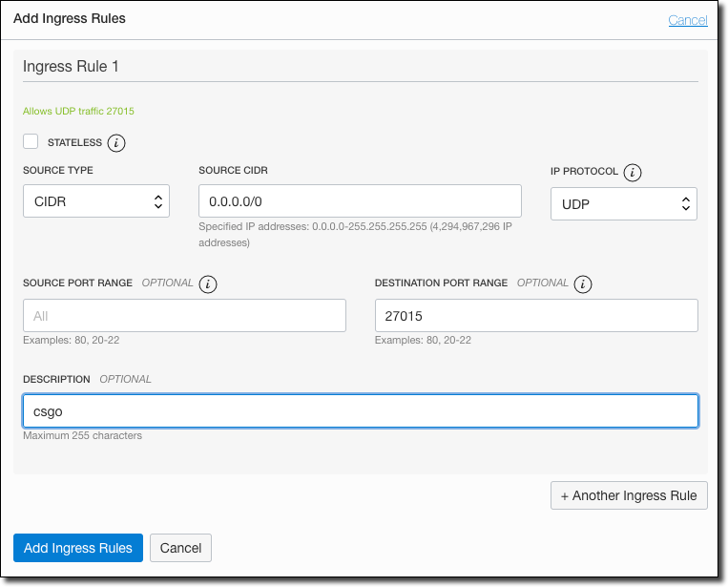Expand the IP Protocol UDP dropdown
This screenshot has height=587, width=728.
pos(623,204)
